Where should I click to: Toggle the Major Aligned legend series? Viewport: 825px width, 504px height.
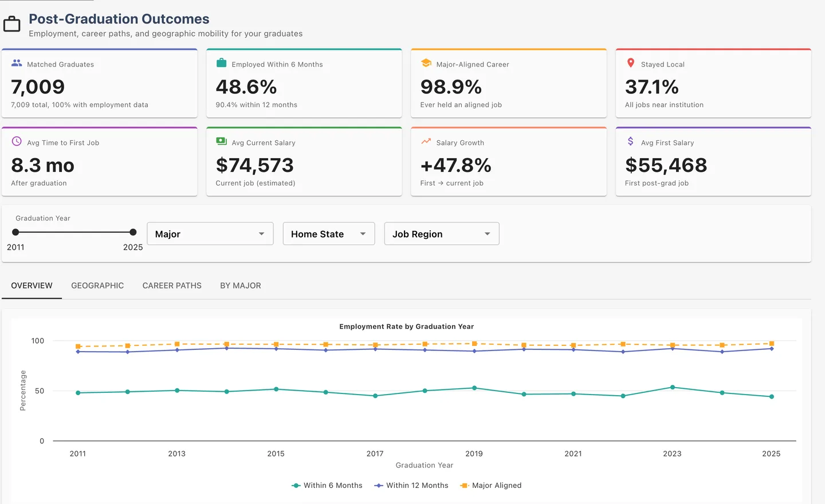pyautogui.click(x=491, y=485)
